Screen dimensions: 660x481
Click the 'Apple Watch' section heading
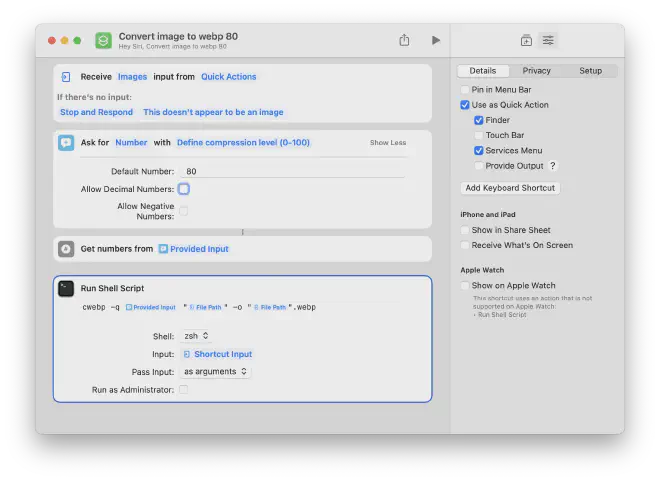click(x=482, y=270)
